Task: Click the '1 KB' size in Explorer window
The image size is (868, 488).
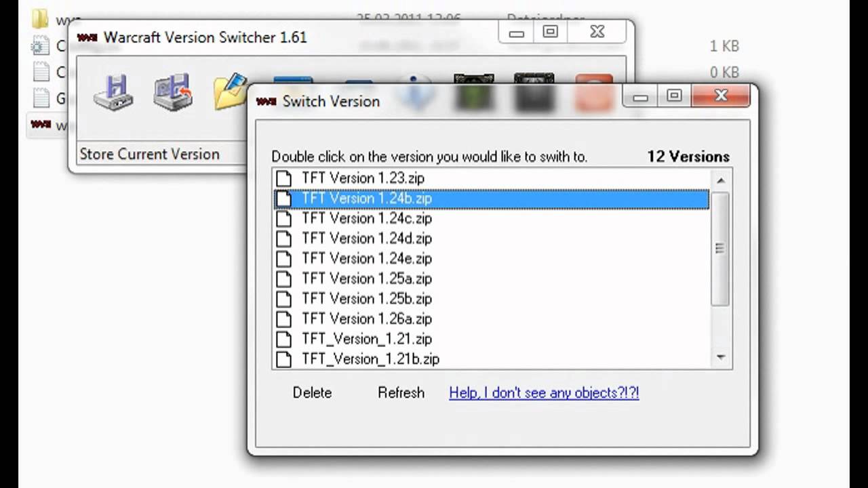Action: point(724,46)
